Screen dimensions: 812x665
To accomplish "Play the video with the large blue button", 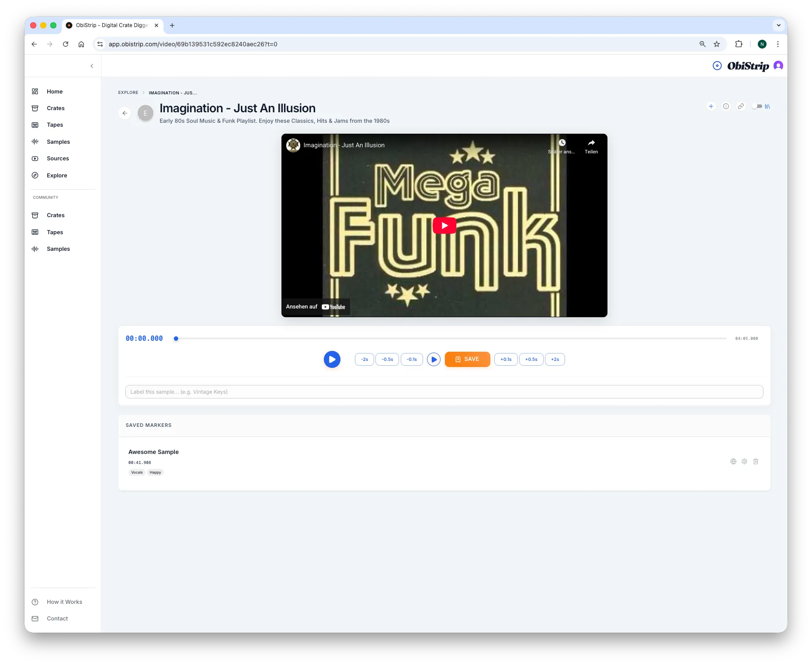I will click(x=332, y=359).
